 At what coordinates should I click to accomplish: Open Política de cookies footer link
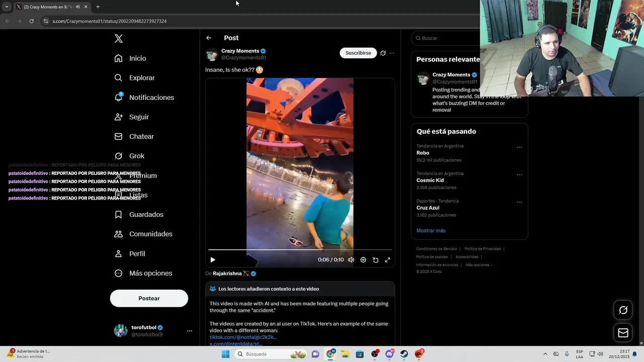click(x=432, y=257)
